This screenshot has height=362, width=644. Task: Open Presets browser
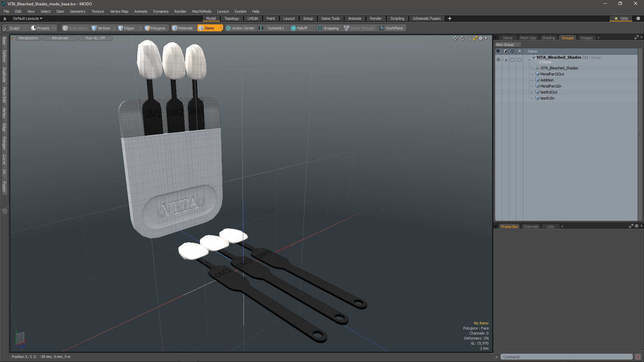[x=43, y=28]
